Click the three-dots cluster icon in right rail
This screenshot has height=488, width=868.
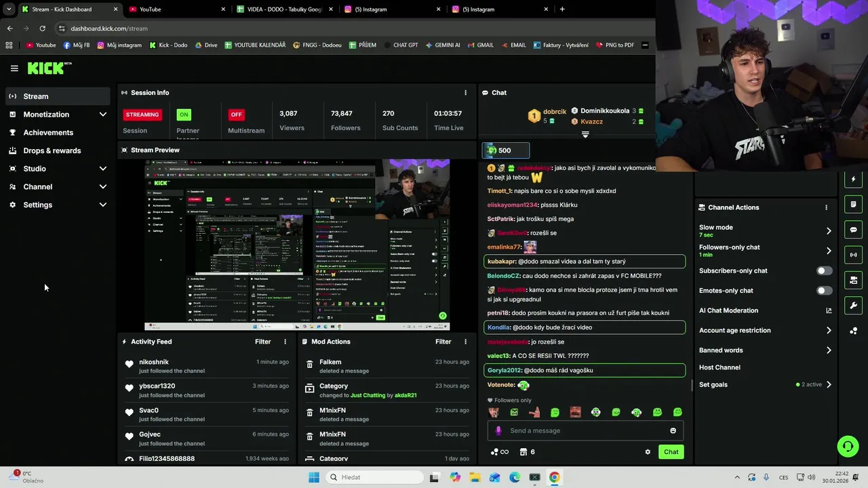[x=853, y=331]
